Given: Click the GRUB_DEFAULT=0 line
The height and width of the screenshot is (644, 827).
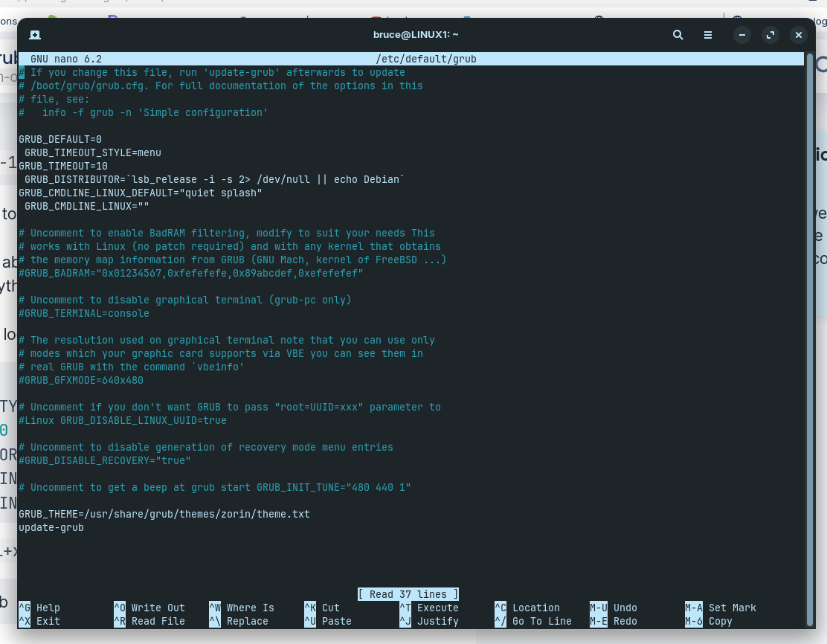Looking at the screenshot, I should tap(60, 139).
